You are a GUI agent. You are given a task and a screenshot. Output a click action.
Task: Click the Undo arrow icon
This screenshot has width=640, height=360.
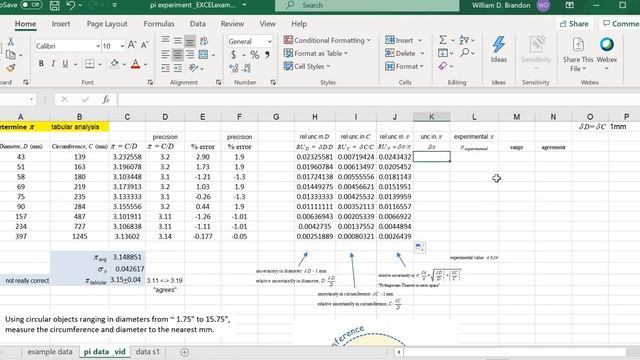tap(71, 5)
